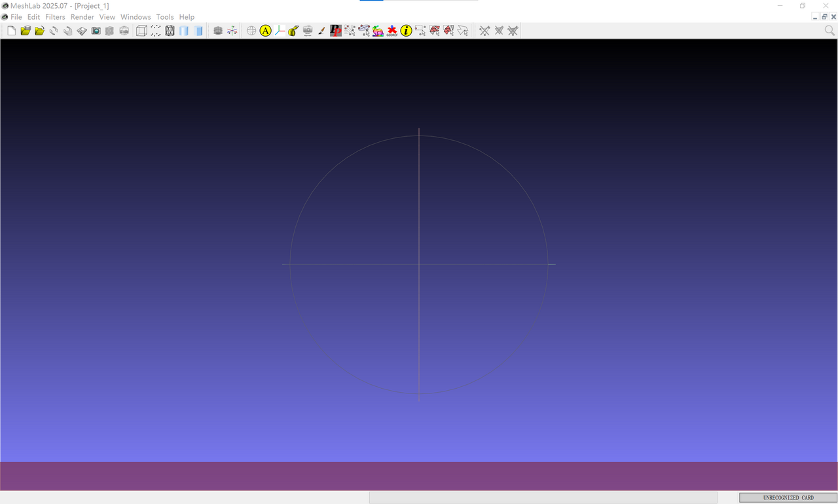Select the rainbow bunny quality mapper tool

coord(378,31)
